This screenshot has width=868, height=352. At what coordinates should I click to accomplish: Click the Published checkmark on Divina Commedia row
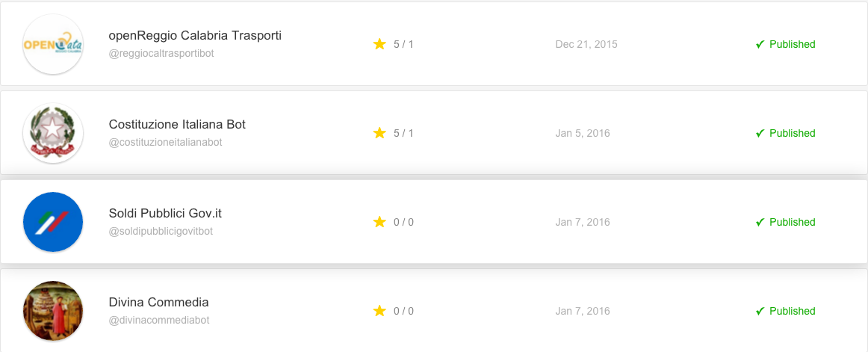(760, 311)
